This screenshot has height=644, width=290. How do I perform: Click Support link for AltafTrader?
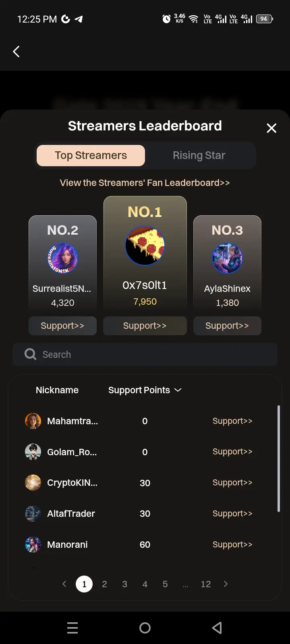[x=232, y=514]
